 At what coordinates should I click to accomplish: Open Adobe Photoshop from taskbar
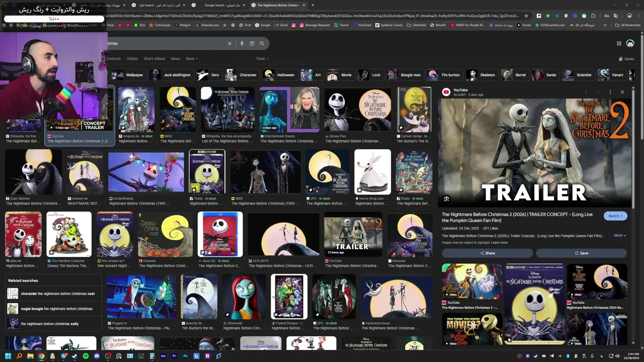tap(185, 356)
